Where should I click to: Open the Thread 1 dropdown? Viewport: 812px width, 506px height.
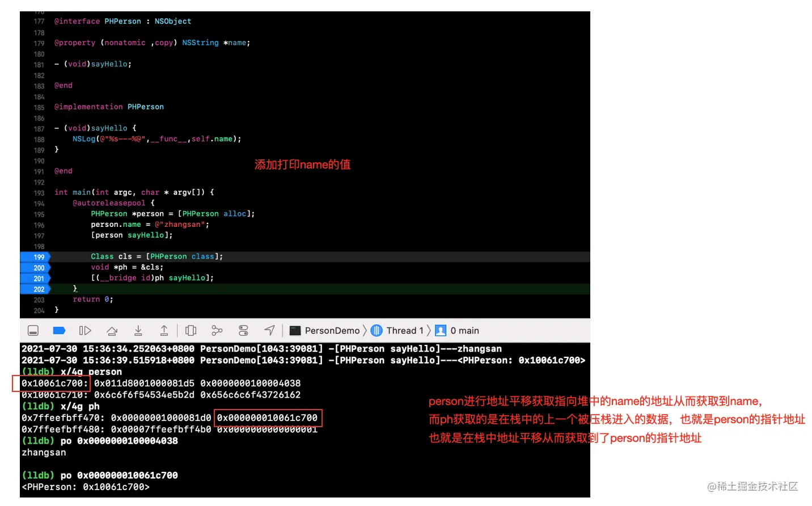click(x=404, y=330)
